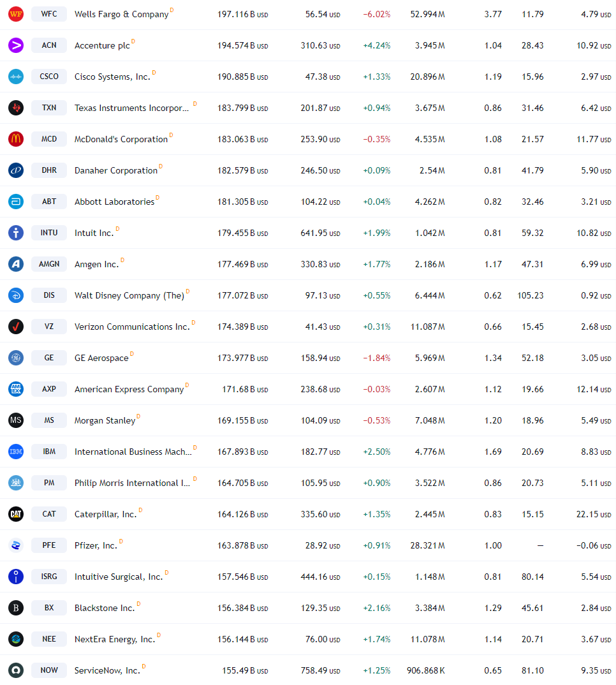Click the ServiceNow logo icon
Image resolution: width=616 pixels, height=685 pixels.
click(x=16, y=670)
